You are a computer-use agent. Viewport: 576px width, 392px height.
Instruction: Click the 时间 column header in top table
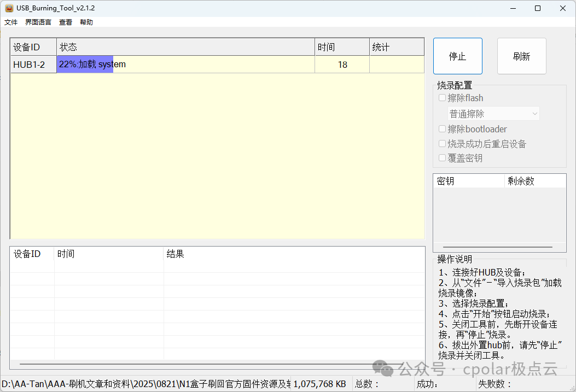tap(342, 47)
